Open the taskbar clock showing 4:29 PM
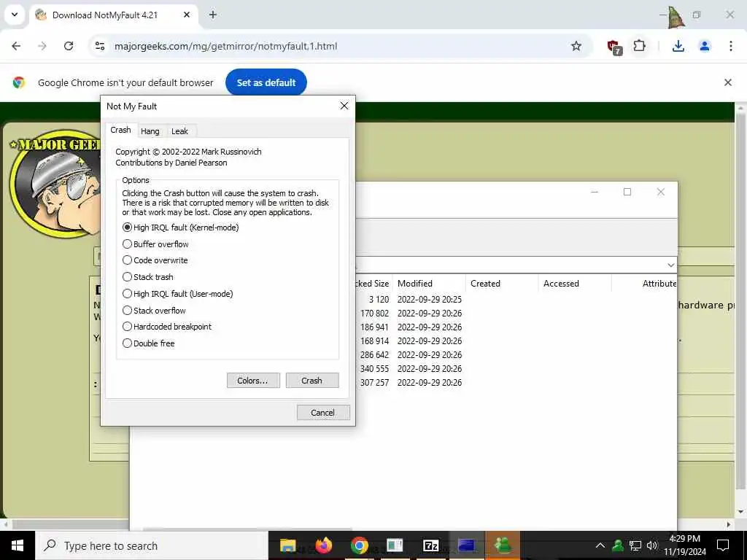This screenshot has width=747, height=560. click(x=684, y=545)
